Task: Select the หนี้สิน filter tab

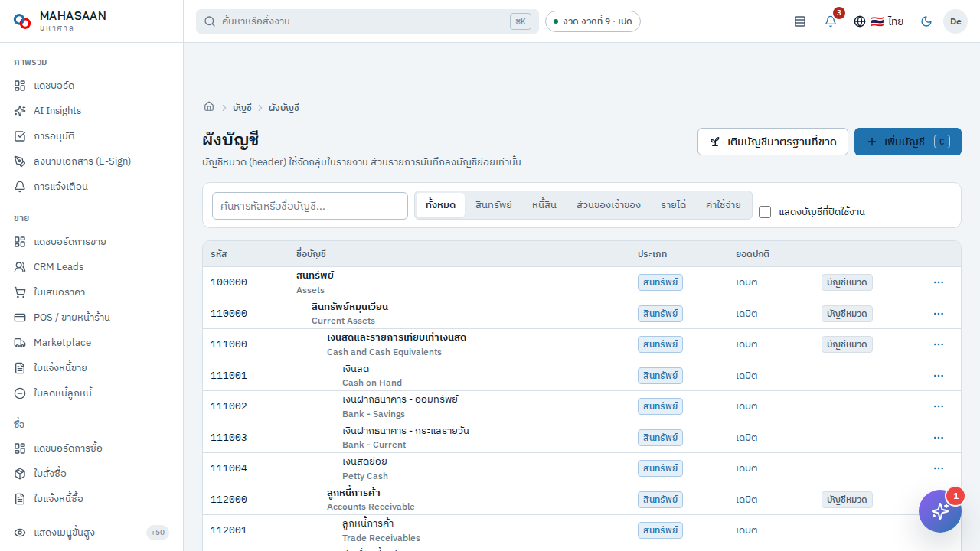Action: pyautogui.click(x=544, y=205)
